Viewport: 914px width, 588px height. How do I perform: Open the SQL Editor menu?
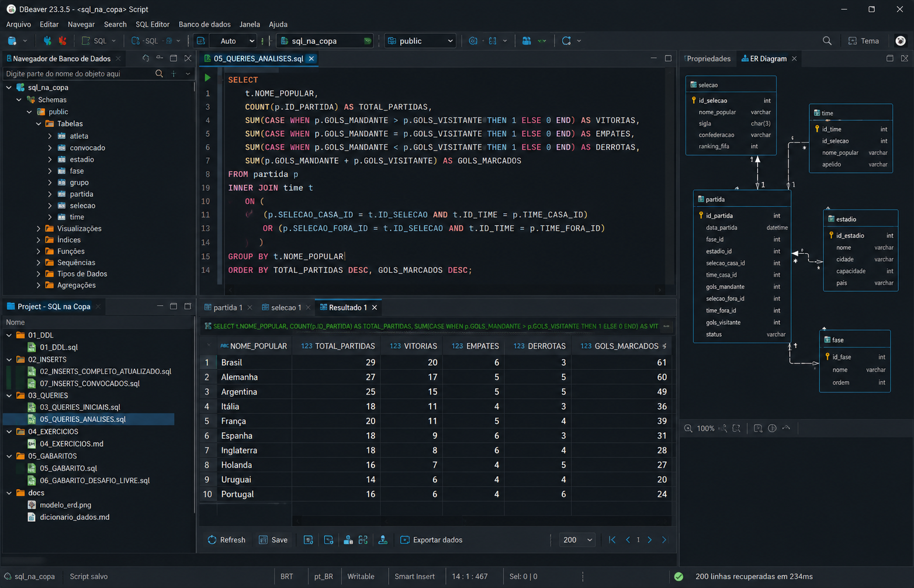152,25
